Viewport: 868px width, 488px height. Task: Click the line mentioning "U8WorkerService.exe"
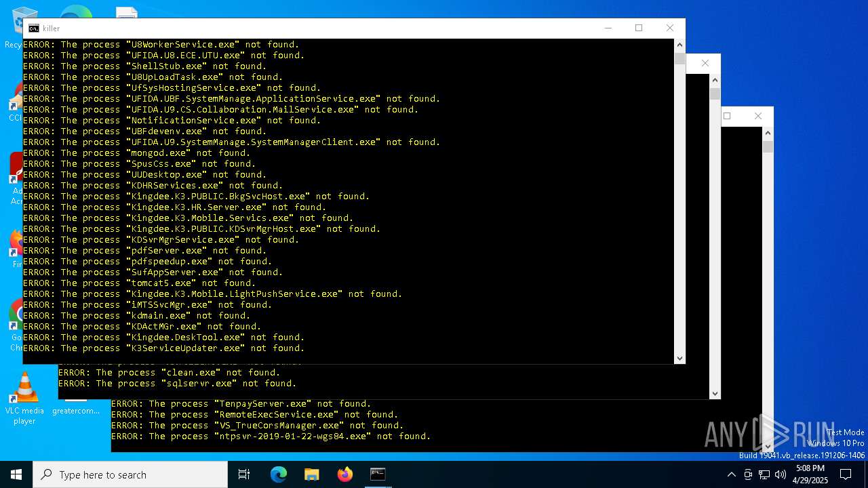pos(161,45)
